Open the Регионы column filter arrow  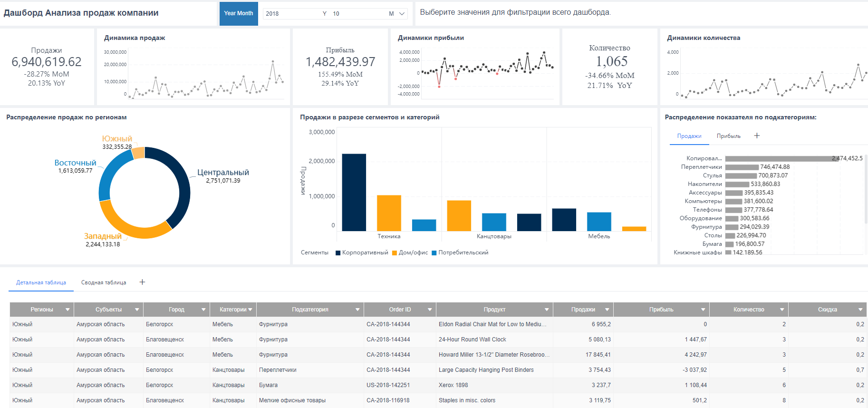coord(68,310)
